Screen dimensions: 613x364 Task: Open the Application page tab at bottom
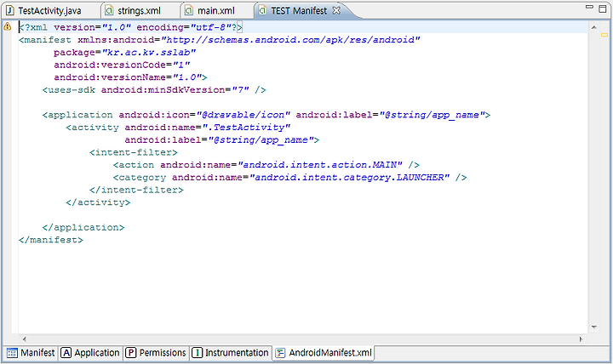click(90, 353)
